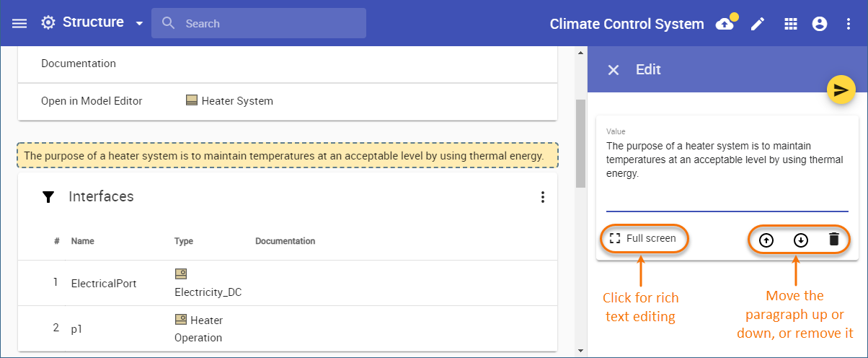Open the hamburger navigation menu
The image size is (868, 358).
tap(19, 23)
